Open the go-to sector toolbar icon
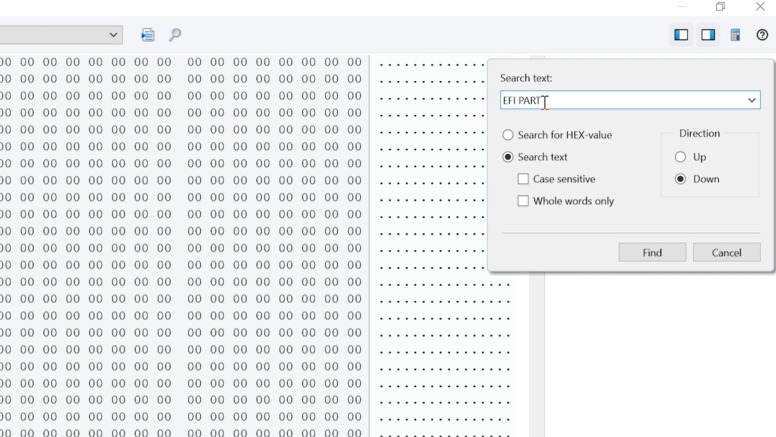This screenshot has width=776, height=437. (147, 35)
